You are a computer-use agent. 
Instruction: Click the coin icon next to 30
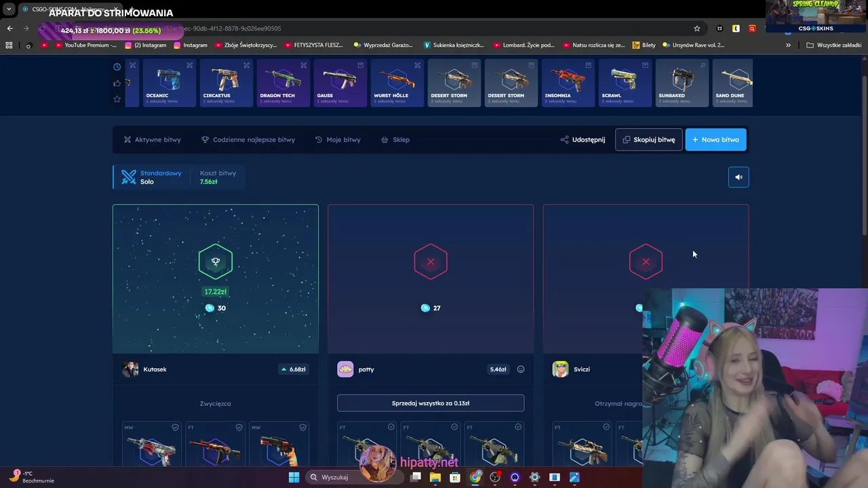[210, 308]
